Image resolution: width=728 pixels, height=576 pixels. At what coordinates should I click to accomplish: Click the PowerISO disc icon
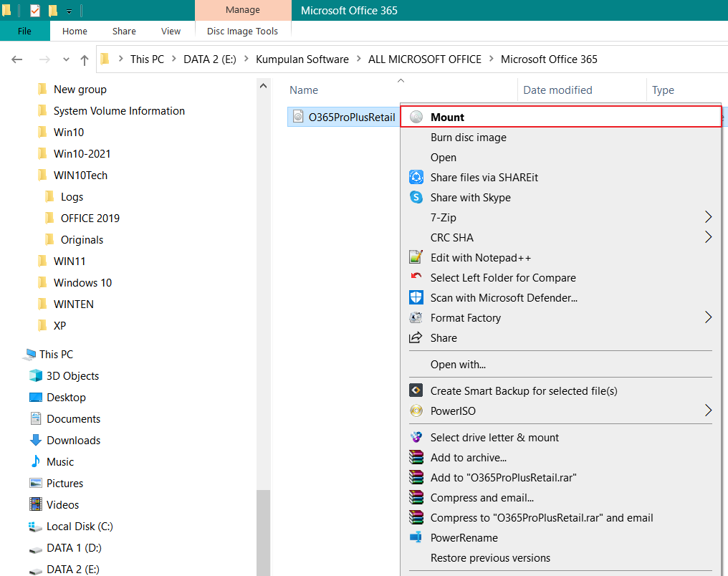pyautogui.click(x=416, y=411)
